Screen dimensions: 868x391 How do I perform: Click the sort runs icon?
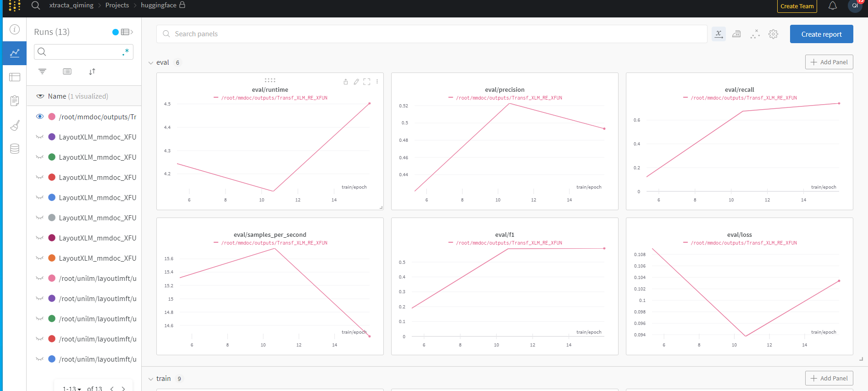[x=92, y=71]
